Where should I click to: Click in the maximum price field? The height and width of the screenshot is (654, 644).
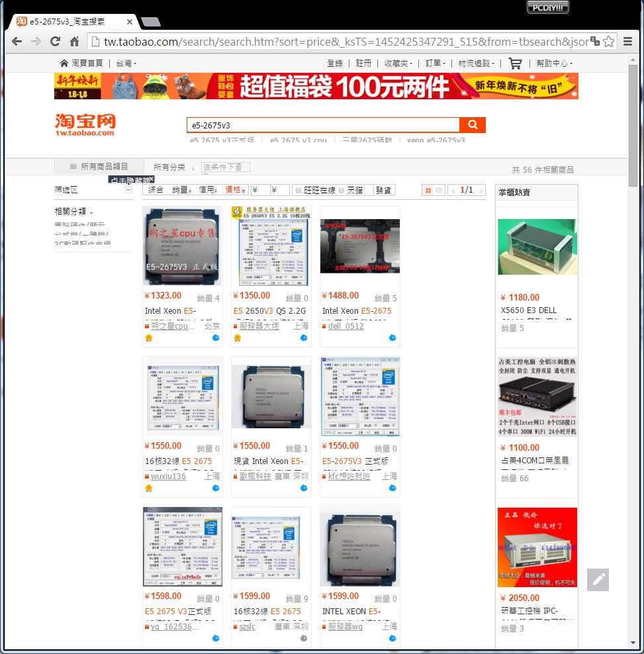click(x=279, y=190)
